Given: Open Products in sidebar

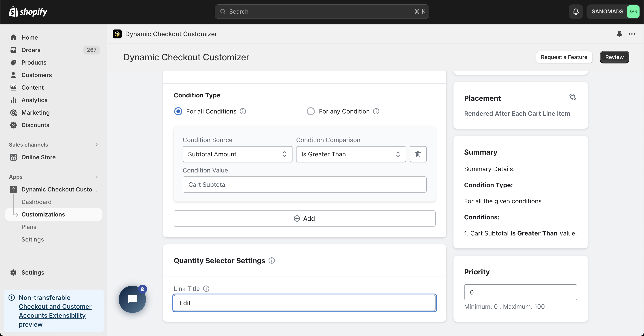Looking at the screenshot, I should pos(53,63).
